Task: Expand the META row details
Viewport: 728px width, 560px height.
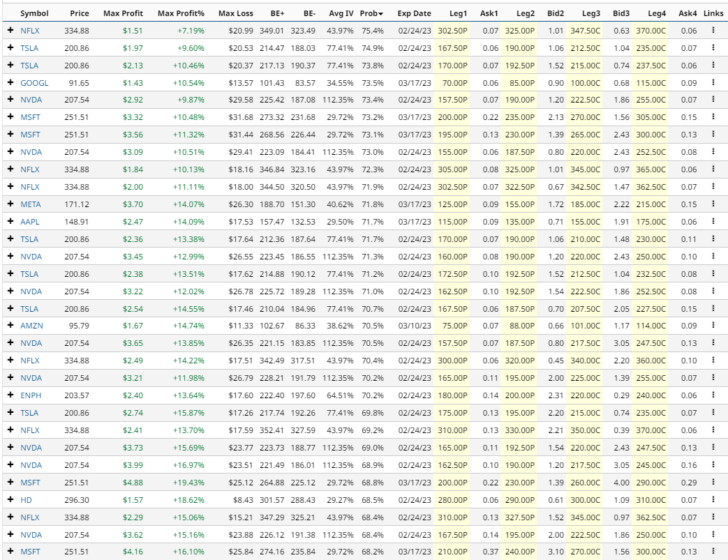Action: (10, 204)
